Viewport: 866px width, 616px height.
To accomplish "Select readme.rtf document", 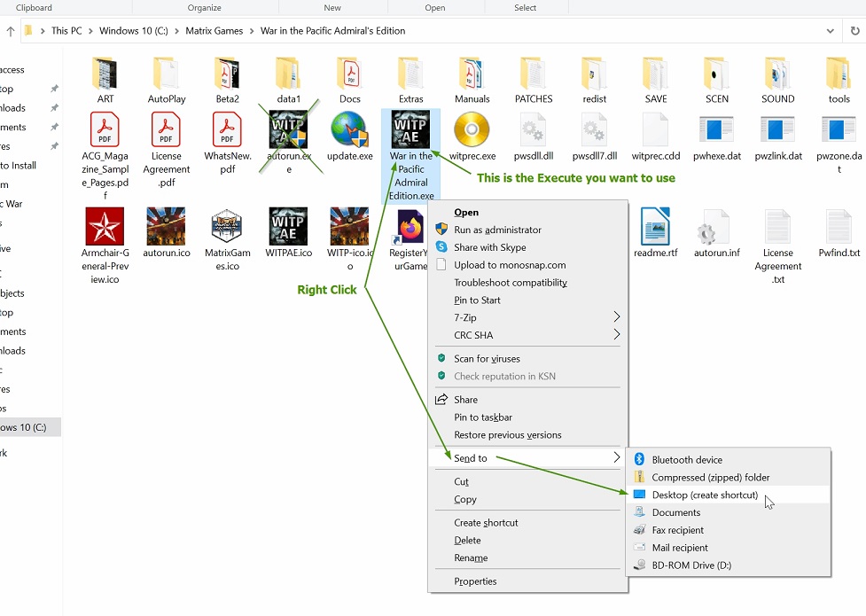I will 656,232.
